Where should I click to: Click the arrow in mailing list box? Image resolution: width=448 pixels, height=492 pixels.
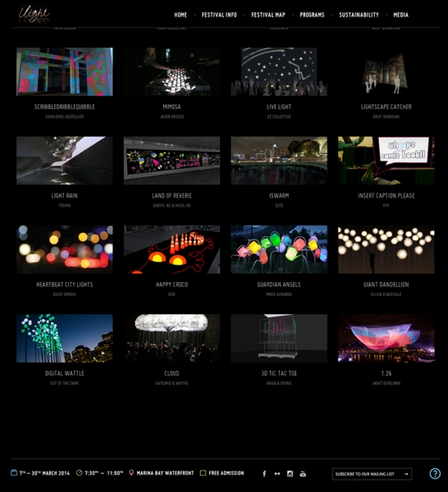(406, 474)
